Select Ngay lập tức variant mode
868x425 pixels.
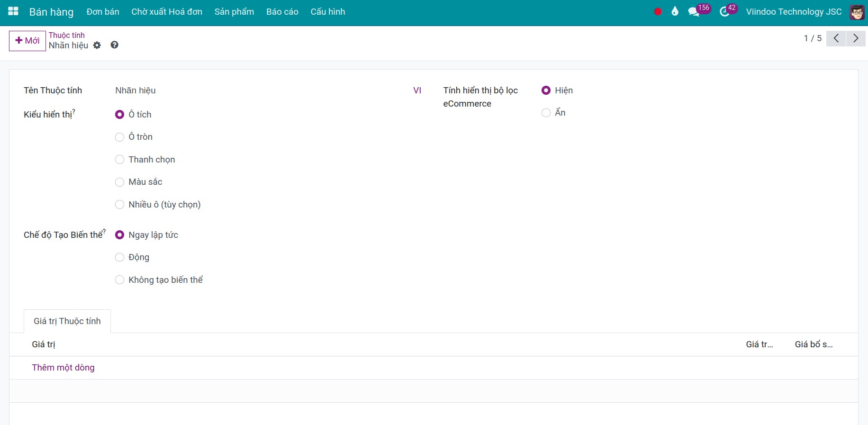click(x=120, y=235)
